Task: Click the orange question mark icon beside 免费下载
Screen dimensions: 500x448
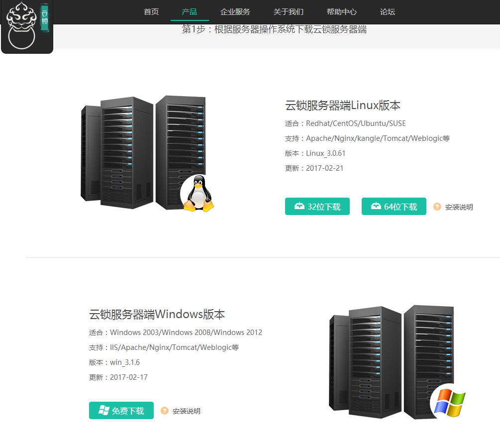Action: coord(165,411)
